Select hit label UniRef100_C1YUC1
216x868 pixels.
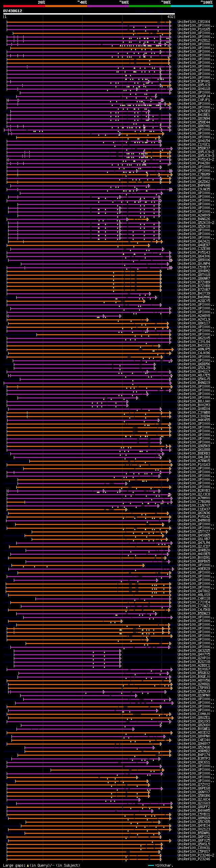(x=194, y=145)
